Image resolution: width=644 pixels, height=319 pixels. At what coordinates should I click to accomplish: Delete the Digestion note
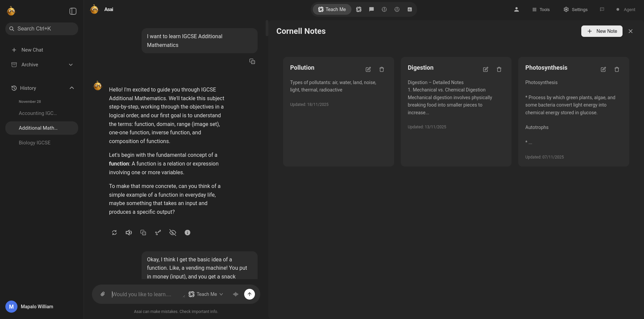499,69
